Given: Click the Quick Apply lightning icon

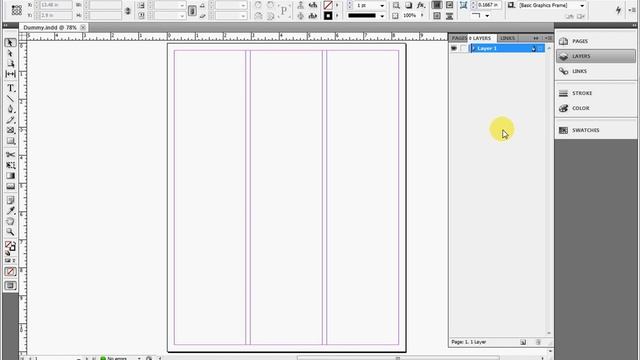Looking at the screenshot, I should [618, 10].
